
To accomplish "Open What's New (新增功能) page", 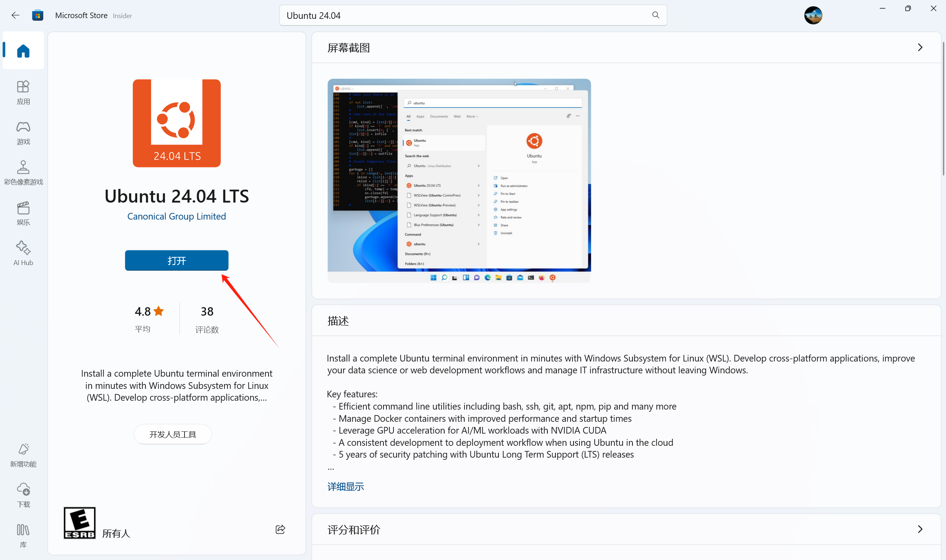I will [23, 455].
